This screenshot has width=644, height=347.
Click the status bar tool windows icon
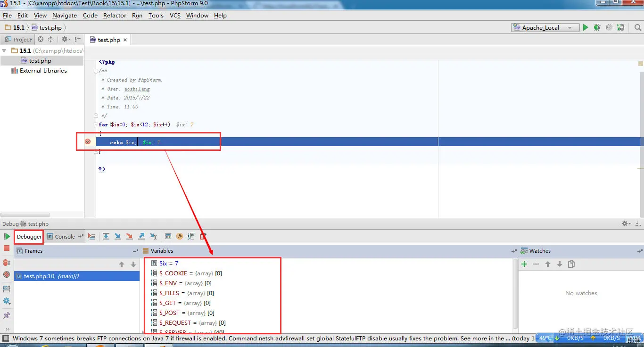click(5, 338)
